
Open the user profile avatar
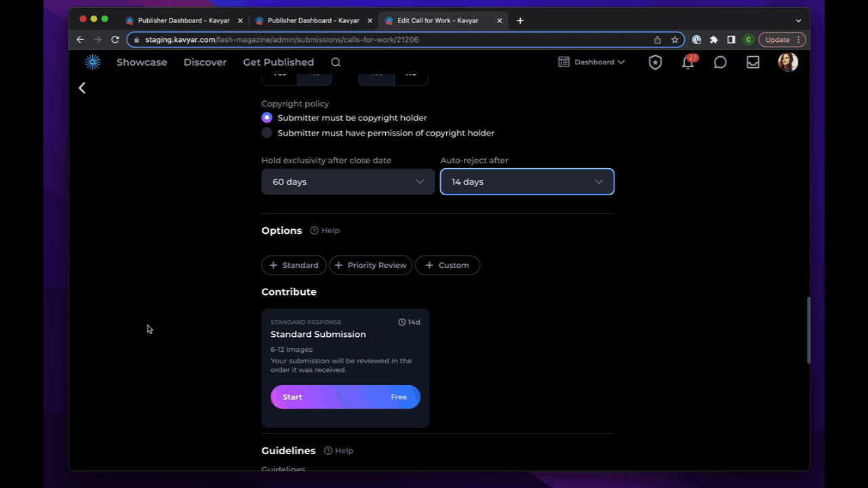788,62
